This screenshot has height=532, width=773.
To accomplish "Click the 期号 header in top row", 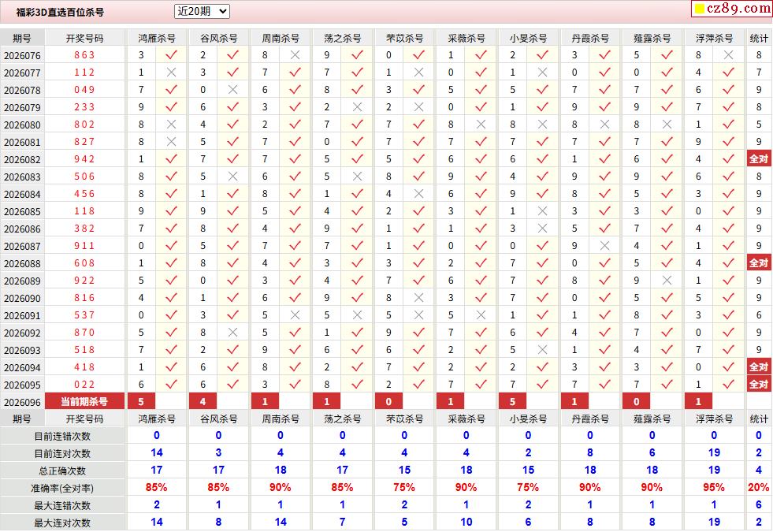I will pyautogui.click(x=22, y=38).
